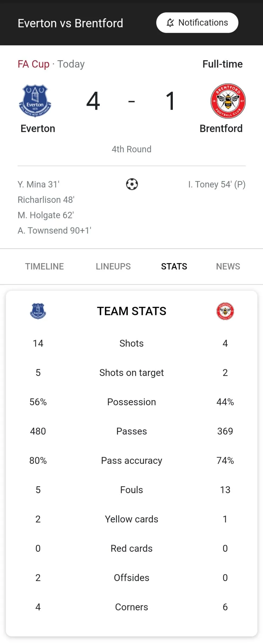
Task: Tap the Brentford team name
Action: 221,129
